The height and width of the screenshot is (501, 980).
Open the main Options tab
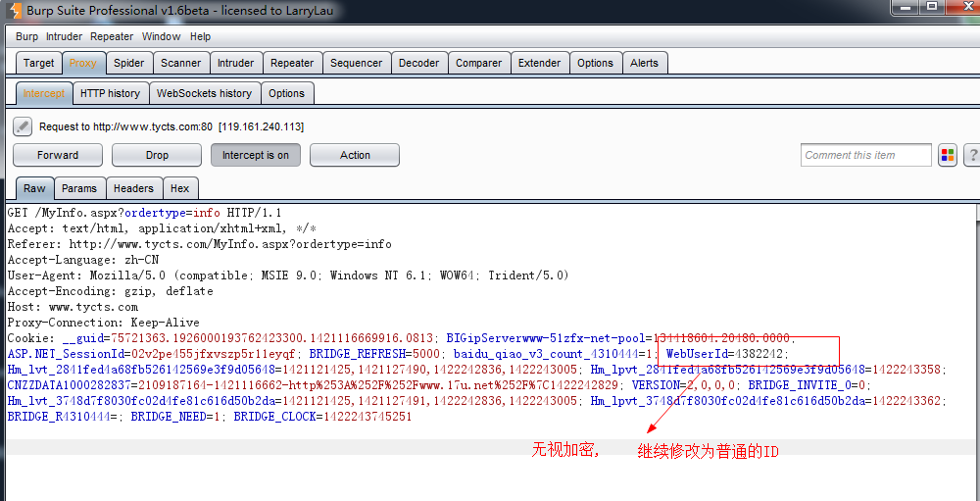pos(595,63)
